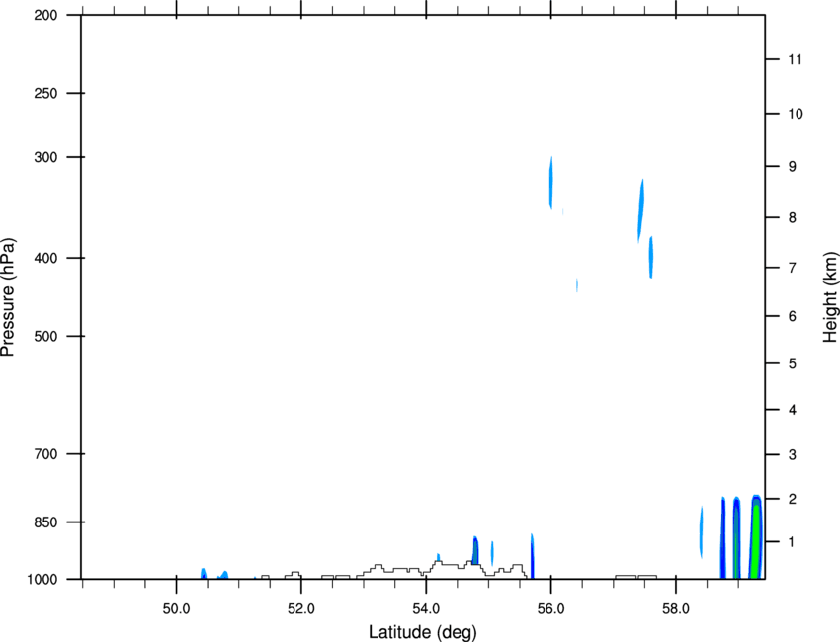Click the green contour core near 59 degrees
Screen dimensions: 840x642
tap(756, 541)
